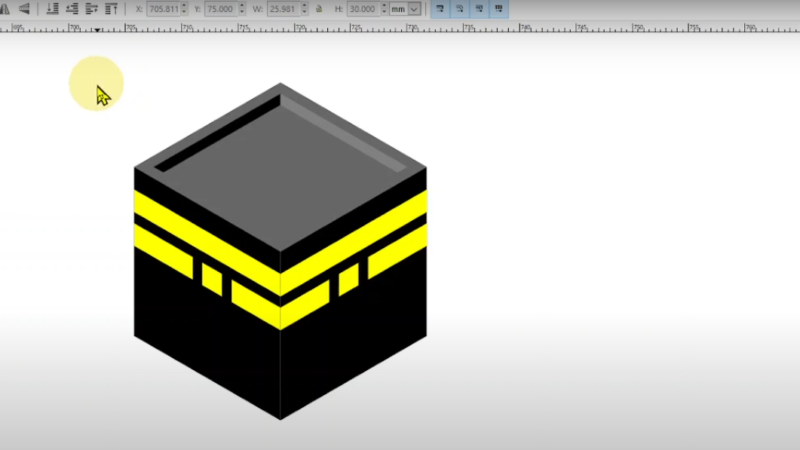The width and height of the screenshot is (800, 450).
Task: Raise selection one step
Action: pos(91,9)
